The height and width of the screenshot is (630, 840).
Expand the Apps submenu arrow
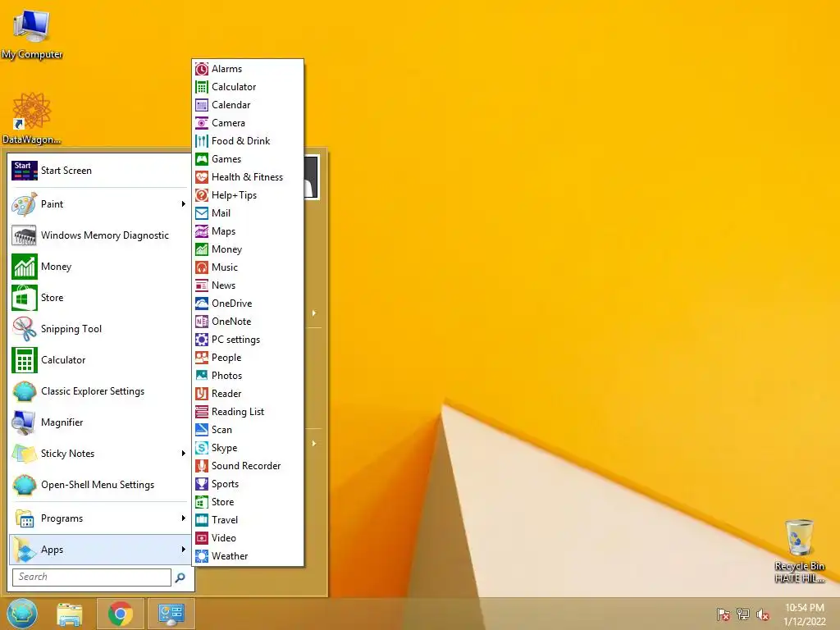point(183,549)
